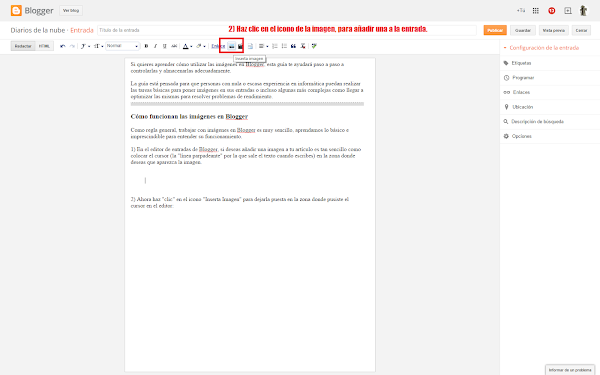Apply blockquote formatting
Viewport: 600px width, 375px height.
(293, 46)
